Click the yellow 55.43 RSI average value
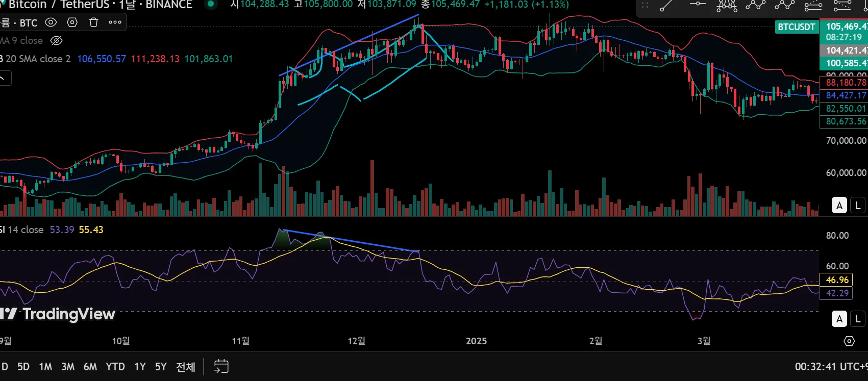 pos(91,230)
